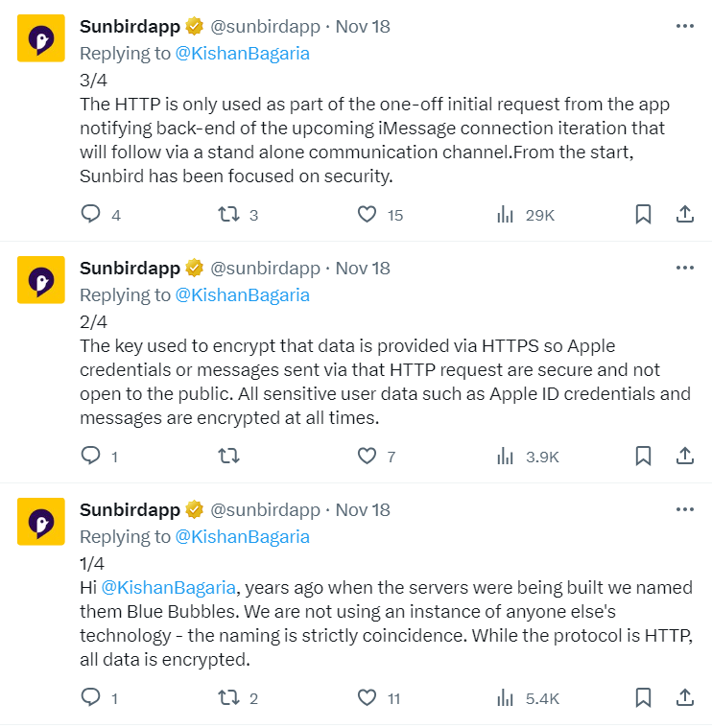
Task: Open @KishanBagaria link in 3/4 reply line
Action: click(242, 54)
